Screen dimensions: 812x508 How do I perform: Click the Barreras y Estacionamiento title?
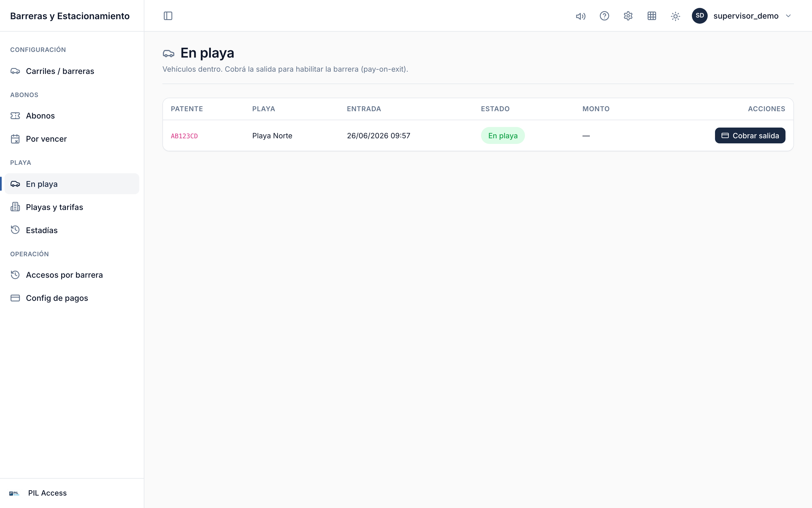[70, 16]
